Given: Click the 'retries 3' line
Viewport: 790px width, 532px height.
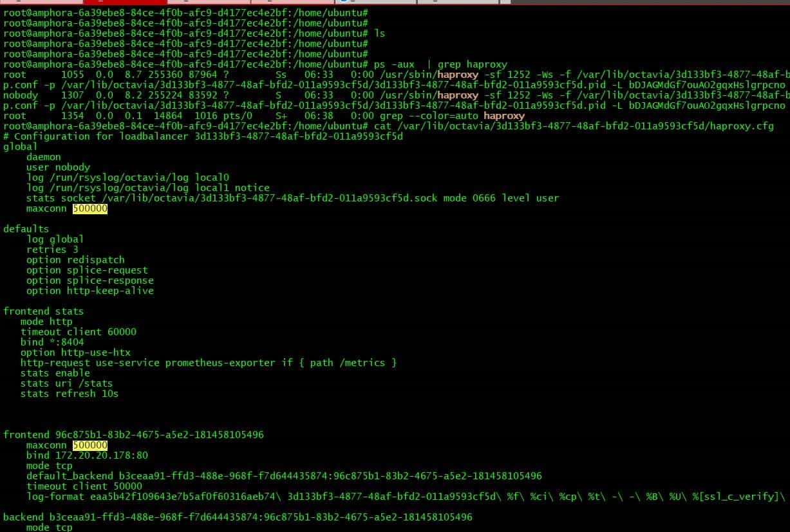Looking at the screenshot, I should point(52,250).
